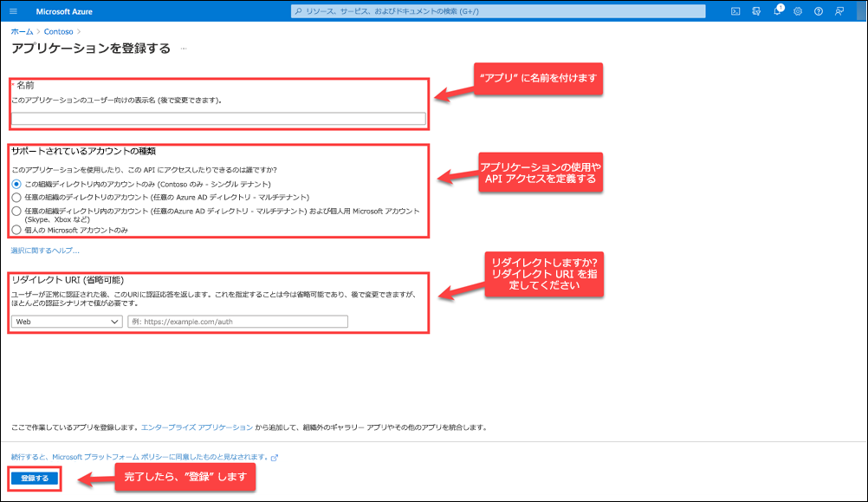The height and width of the screenshot is (502, 868).
Task: Click the ellipsis next to the page title
Action: tap(184, 49)
